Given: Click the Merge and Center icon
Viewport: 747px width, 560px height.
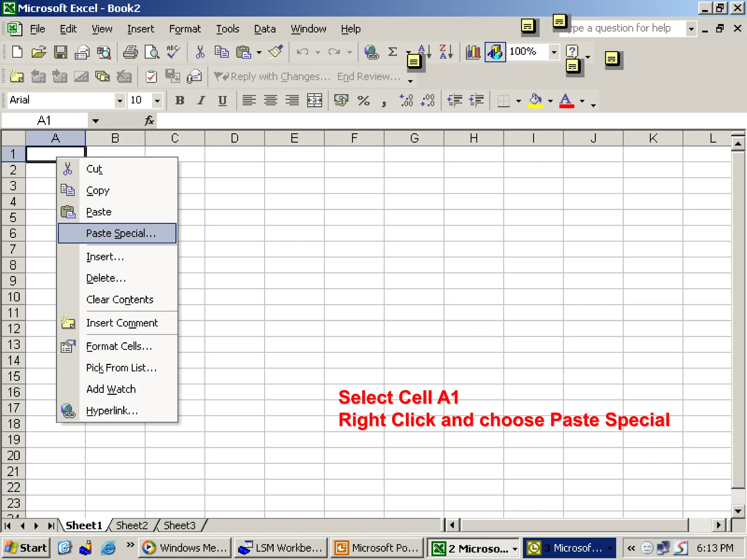Looking at the screenshot, I should pos(314,100).
